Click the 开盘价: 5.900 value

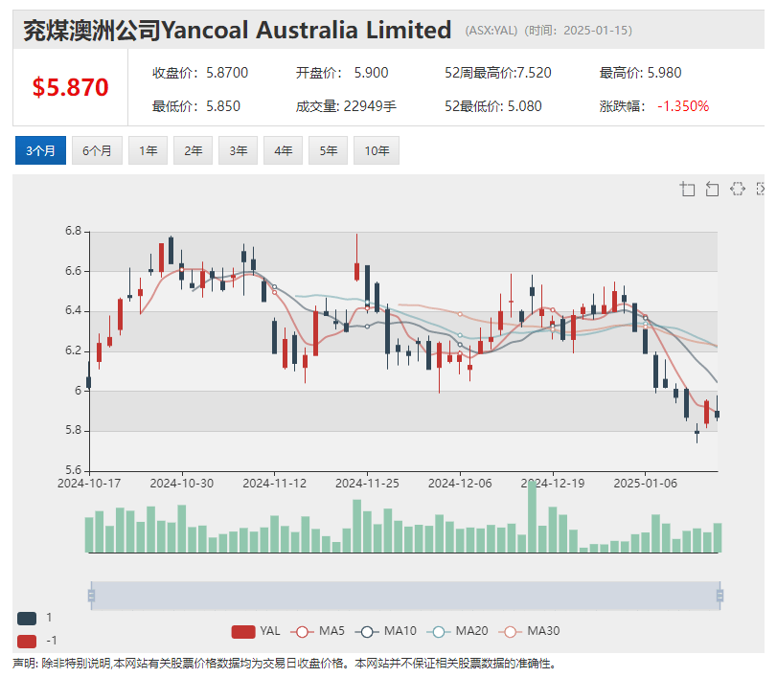click(342, 73)
